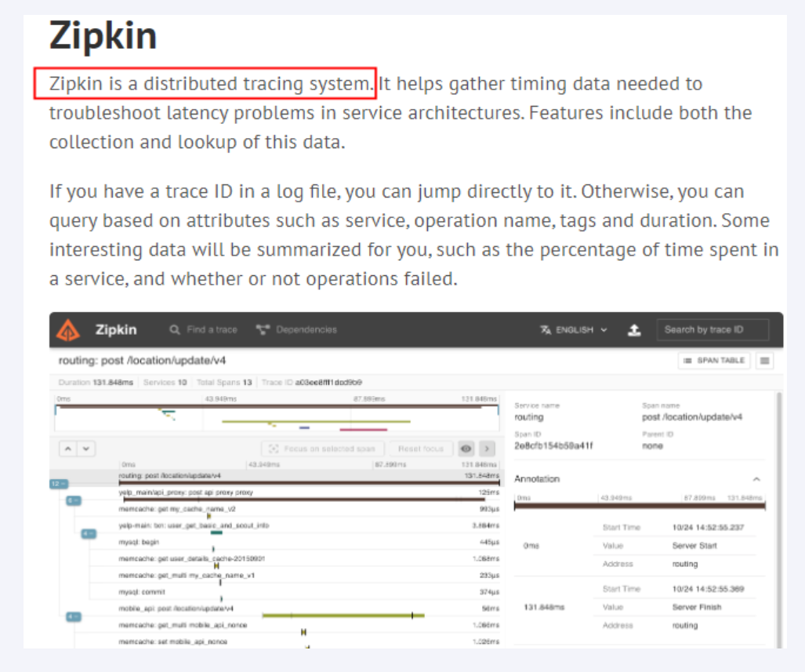Click the Zipkin page heading
This screenshot has height=672, width=805.
coord(103,35)
